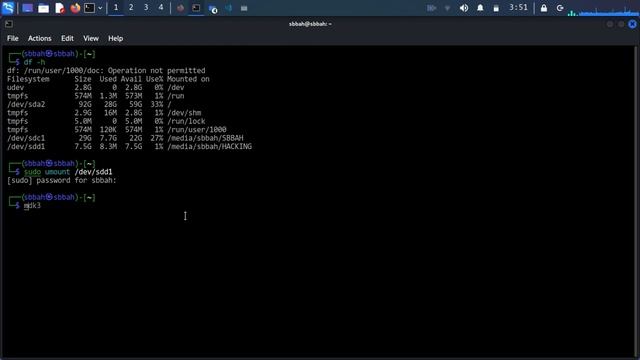Screen dimensions: 640x360
Task: Select the dim blue taskbar app icon
Action: pos(229,8)
